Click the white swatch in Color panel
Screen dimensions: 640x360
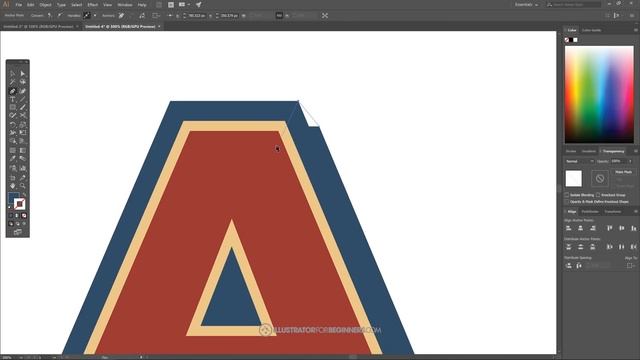coord(575,40)
